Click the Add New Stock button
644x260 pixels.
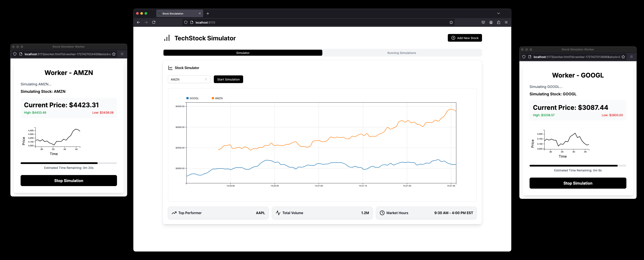click(x=465, y=38)
